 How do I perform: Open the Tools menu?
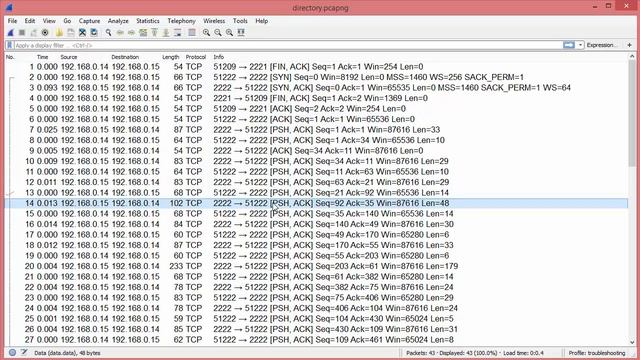pyautogui.click(x=240, y=21)
